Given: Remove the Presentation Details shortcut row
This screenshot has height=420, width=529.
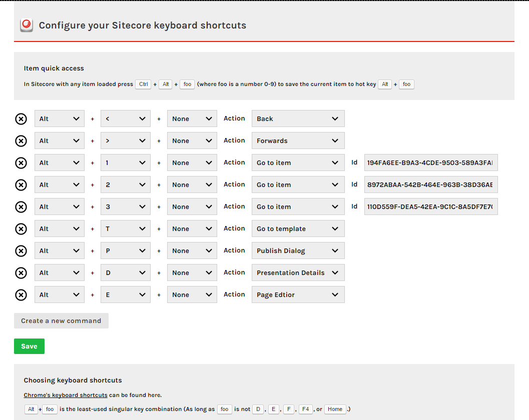Looking at the screenshot, I should [21, 273].
